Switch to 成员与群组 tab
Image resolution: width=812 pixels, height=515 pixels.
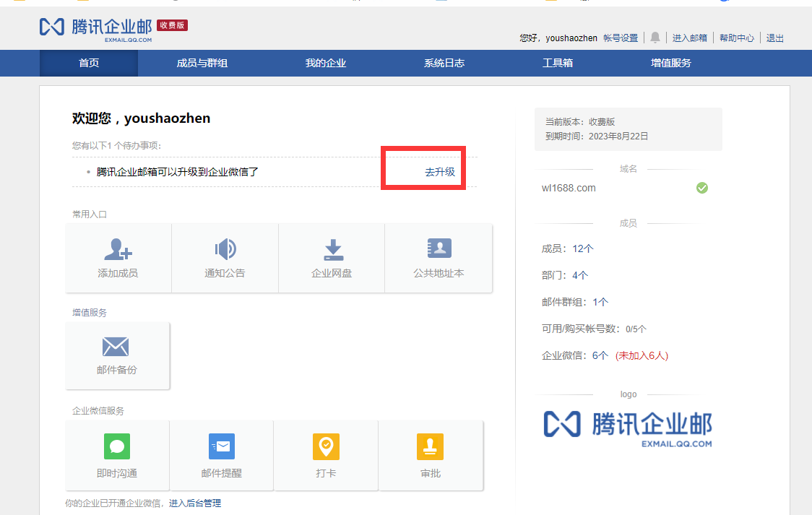[202, 63]
